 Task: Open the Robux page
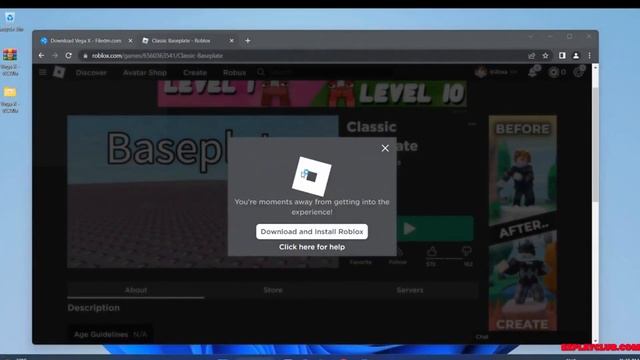coord(234,73)
